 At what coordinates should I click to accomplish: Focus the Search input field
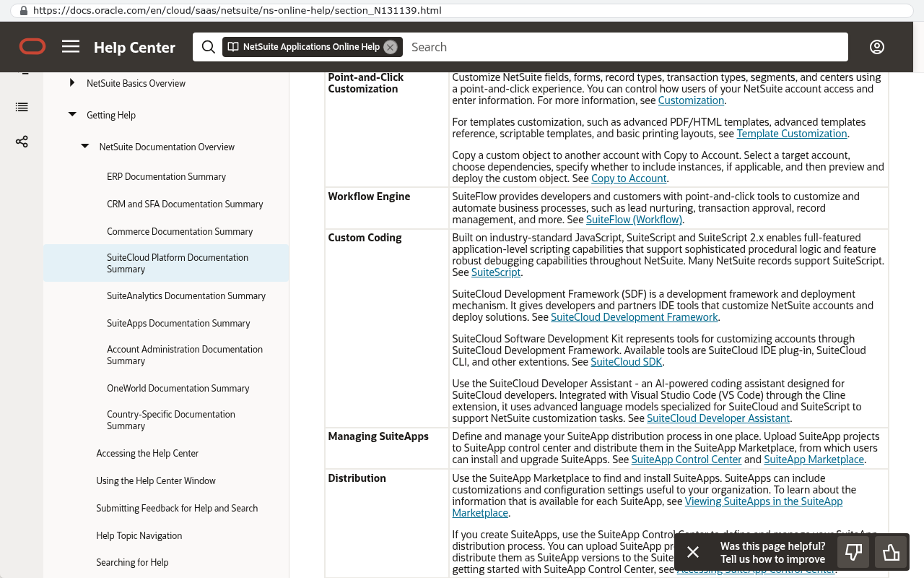(625, 47)
